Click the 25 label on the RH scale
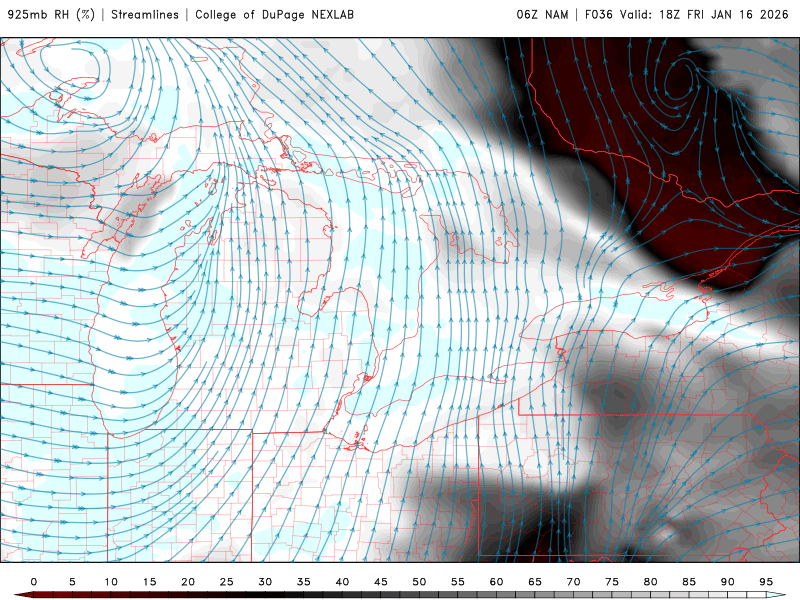 (227, 582)
